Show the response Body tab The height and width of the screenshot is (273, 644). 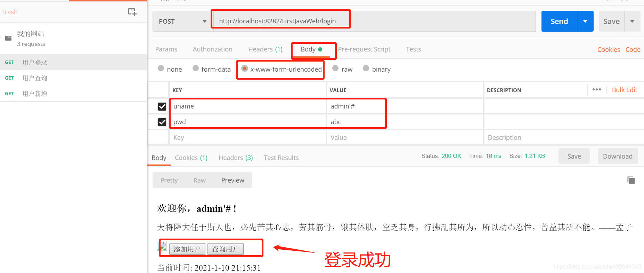tap(159, 158)
